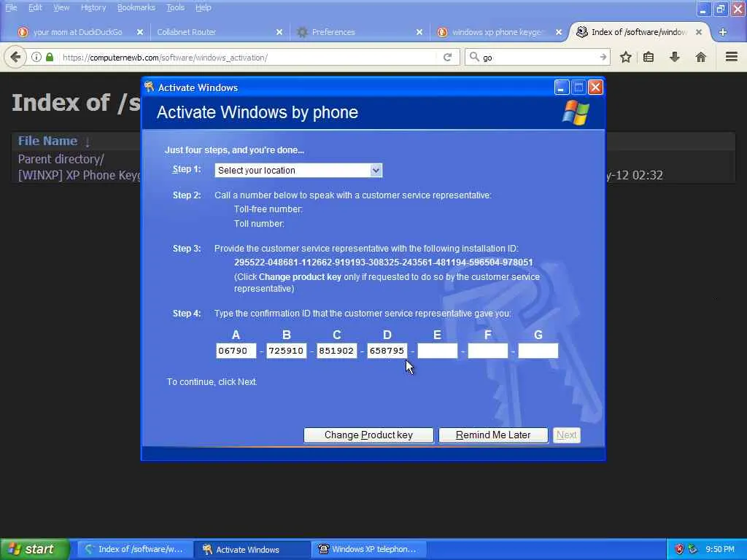Close the 'your mom at DuckDuckGo' tab

(139, 32)
